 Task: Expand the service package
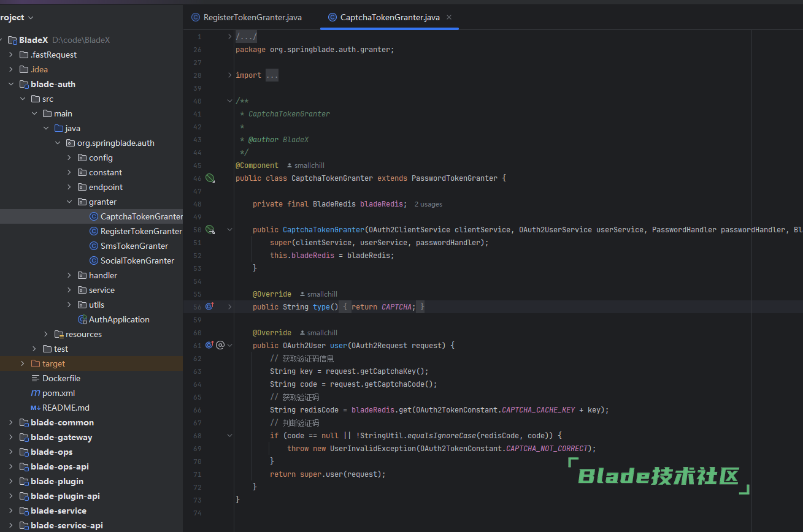click(x=69, y=290)
